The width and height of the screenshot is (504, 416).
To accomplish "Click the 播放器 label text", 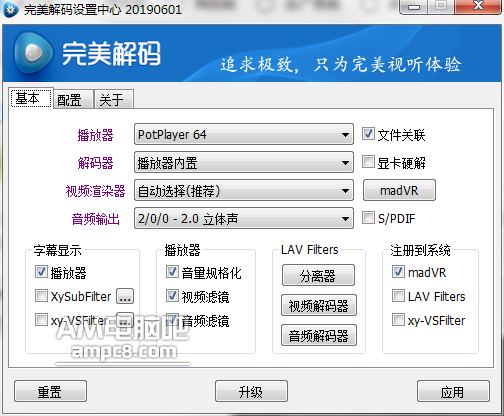I will click(95, 135).
